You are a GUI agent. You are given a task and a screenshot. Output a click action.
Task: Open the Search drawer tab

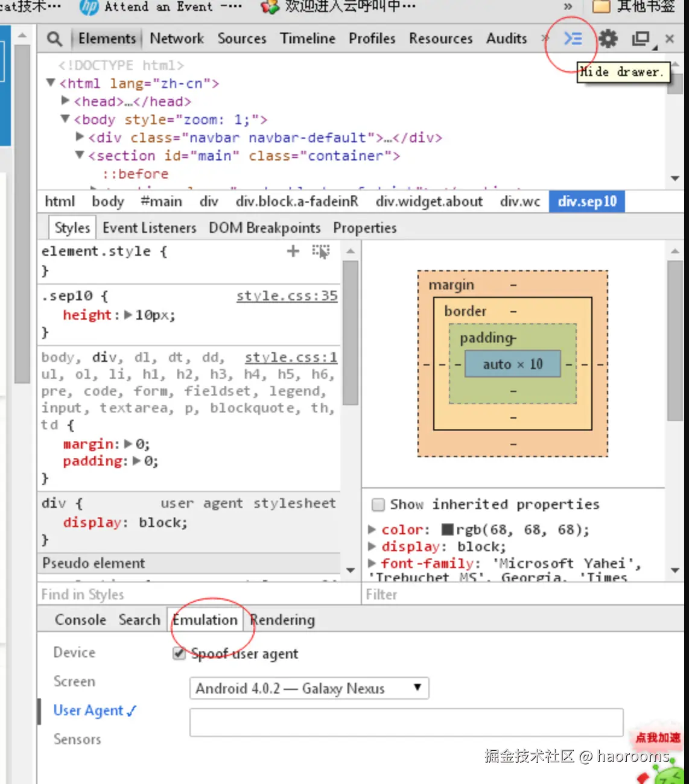point(139,620)
